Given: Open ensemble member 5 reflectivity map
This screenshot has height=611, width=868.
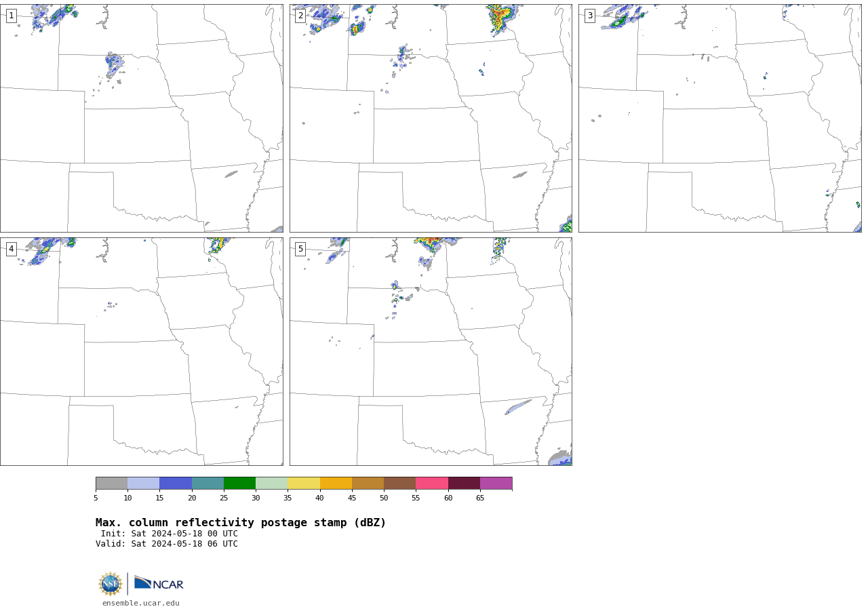Looking at the screenshot, I should click(431, 351).
